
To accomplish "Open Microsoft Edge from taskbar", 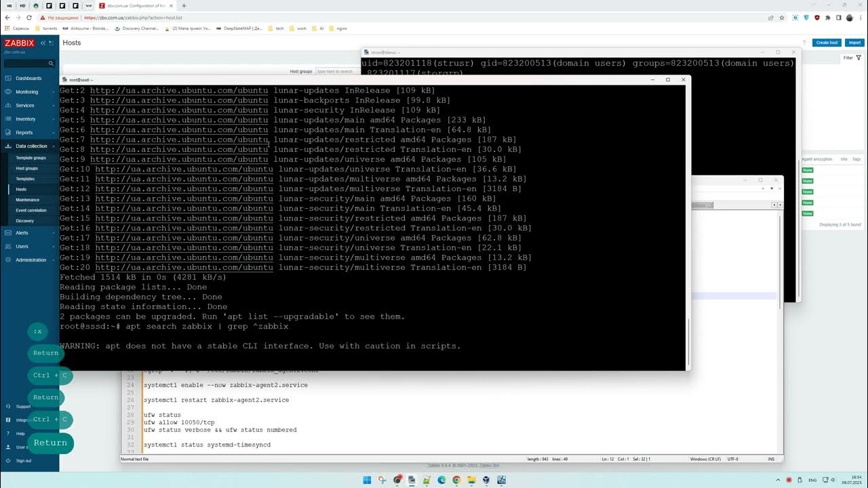I will point(441,480).
